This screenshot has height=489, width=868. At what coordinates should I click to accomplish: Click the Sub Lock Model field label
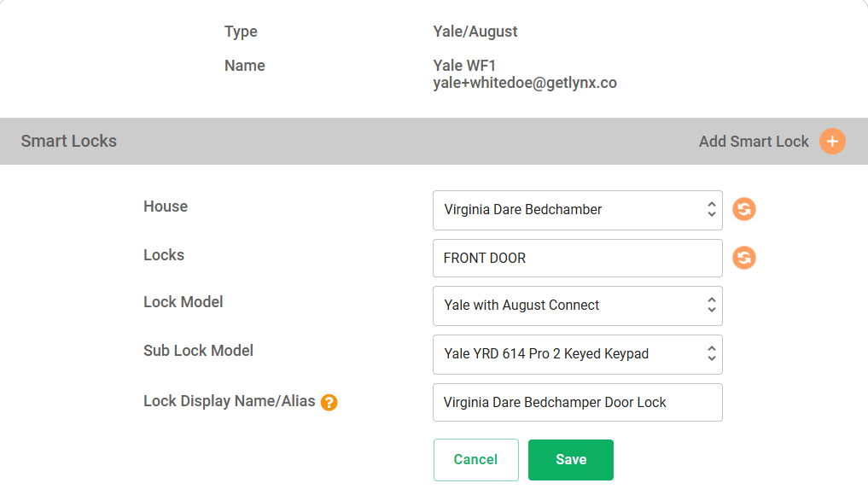(198, 351)
